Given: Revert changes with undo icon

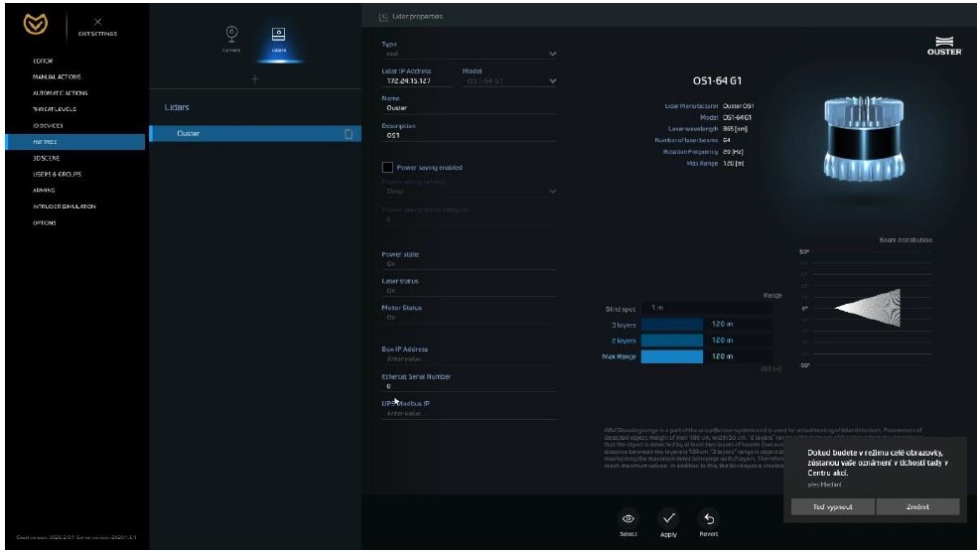Looking at the screenshot, I should [709, 518].
